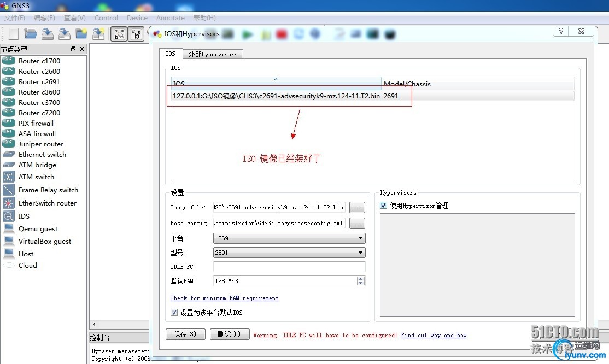Click the dialog help question mark button
609x364 pixels.
tap(561, 32)
